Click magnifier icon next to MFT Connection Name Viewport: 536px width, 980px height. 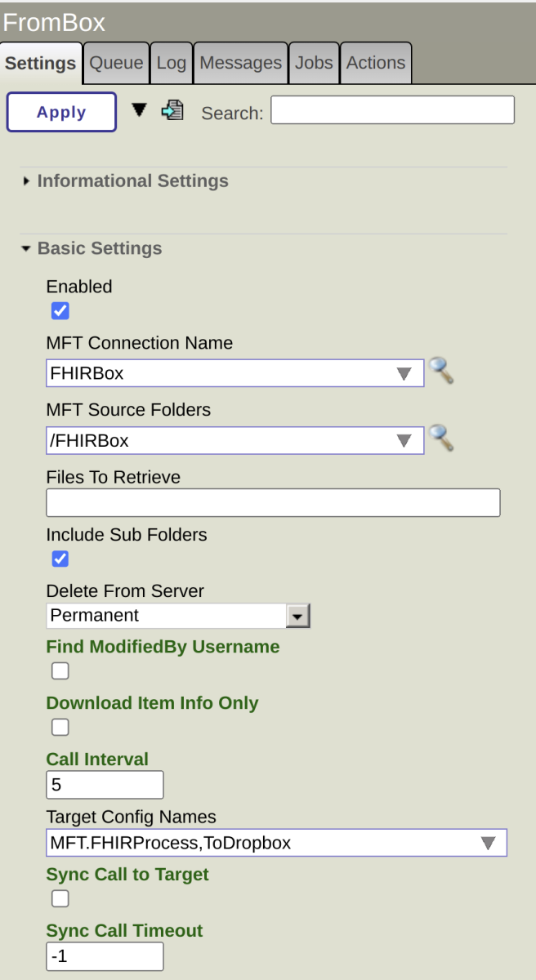[x=441, y=372]
